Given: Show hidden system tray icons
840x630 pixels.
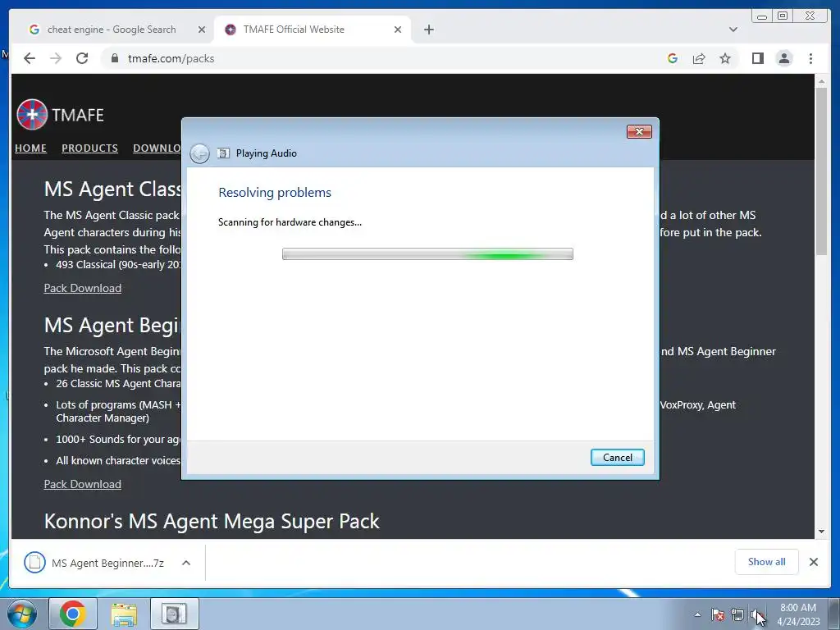Looking at the screenshot, I should (x=697, y=614).
